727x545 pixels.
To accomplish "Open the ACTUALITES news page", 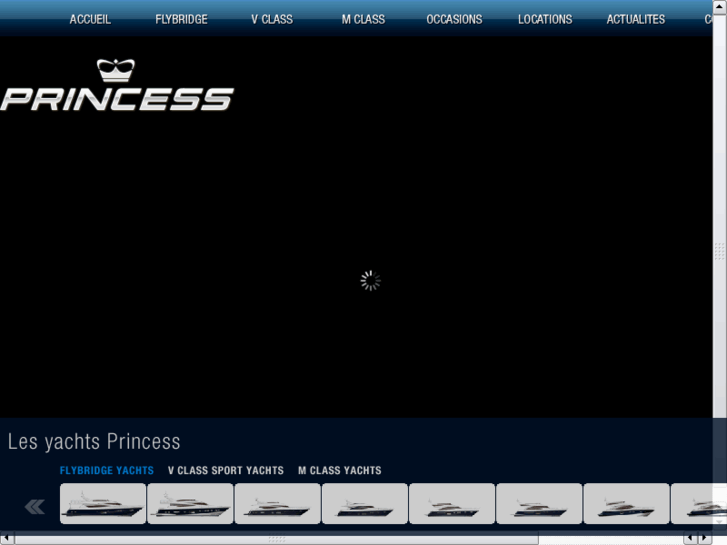I will click(636, 19).
